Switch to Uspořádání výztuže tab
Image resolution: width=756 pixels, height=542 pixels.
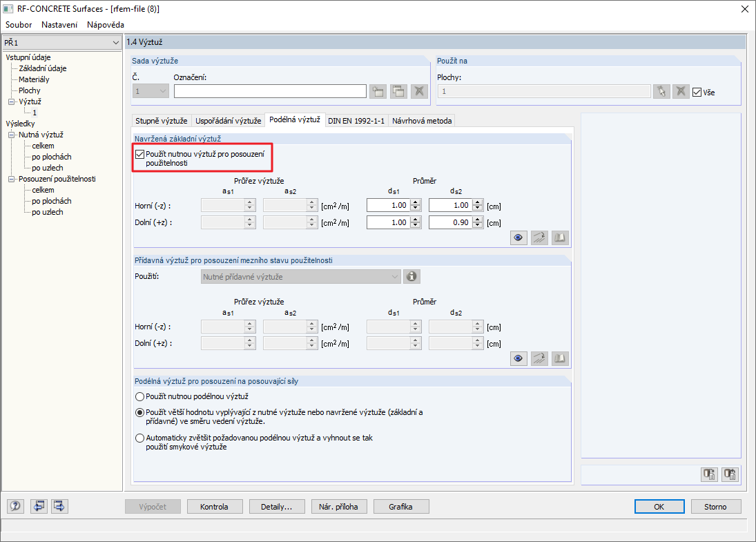228,121
